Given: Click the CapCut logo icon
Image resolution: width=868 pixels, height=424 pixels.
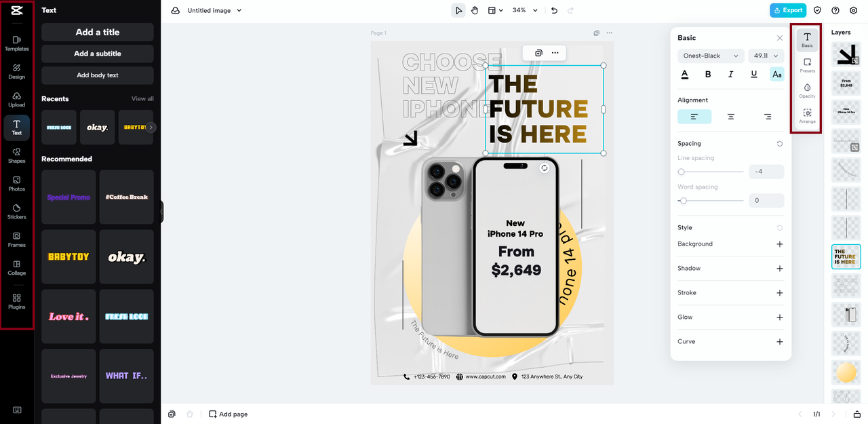Looking at the screenshot, I should point(17,10).
